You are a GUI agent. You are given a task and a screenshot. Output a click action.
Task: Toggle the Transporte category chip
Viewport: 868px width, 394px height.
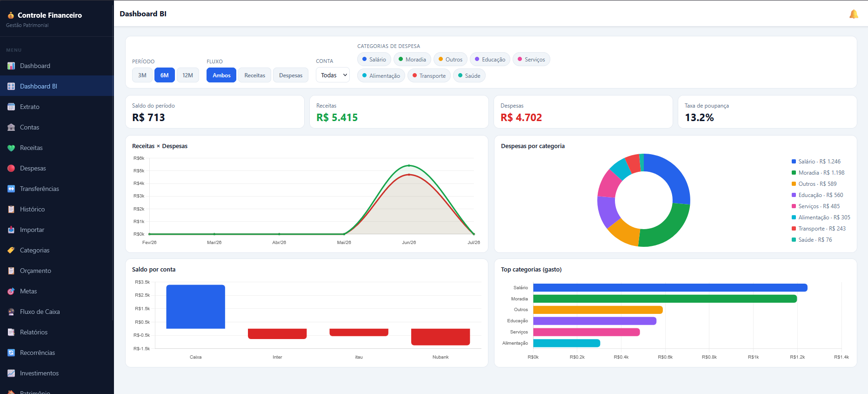click(429, 75)
